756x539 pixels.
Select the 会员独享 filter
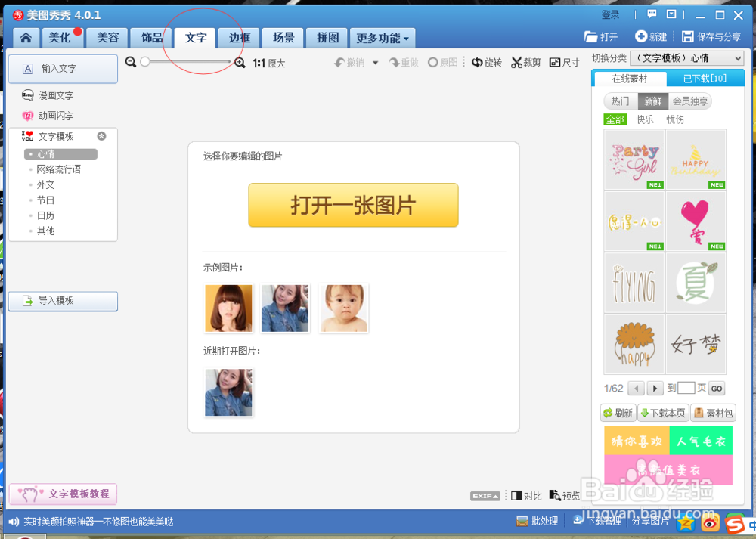pos(690,101)
